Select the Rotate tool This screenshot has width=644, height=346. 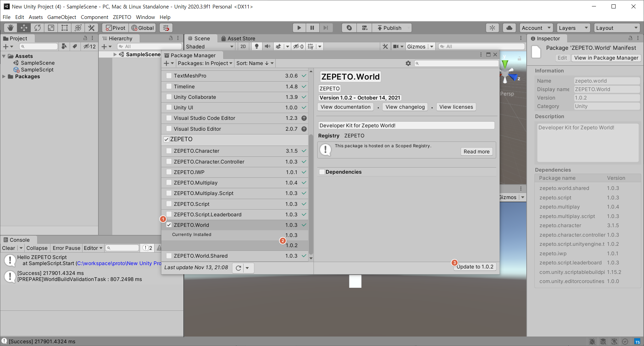click(x=38, y=28)
